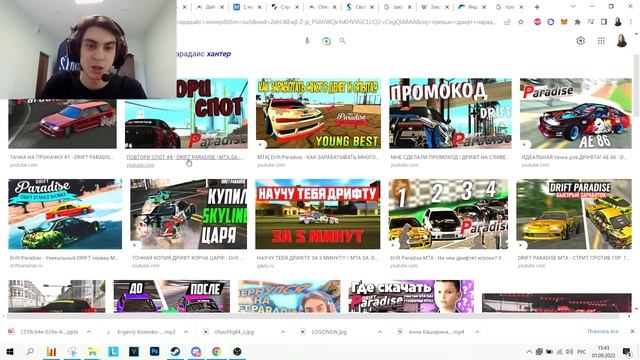The height and width of the screenshot is (360, 640).
Task: Close the Wikipedia W tab
Action: coord(447,7)
